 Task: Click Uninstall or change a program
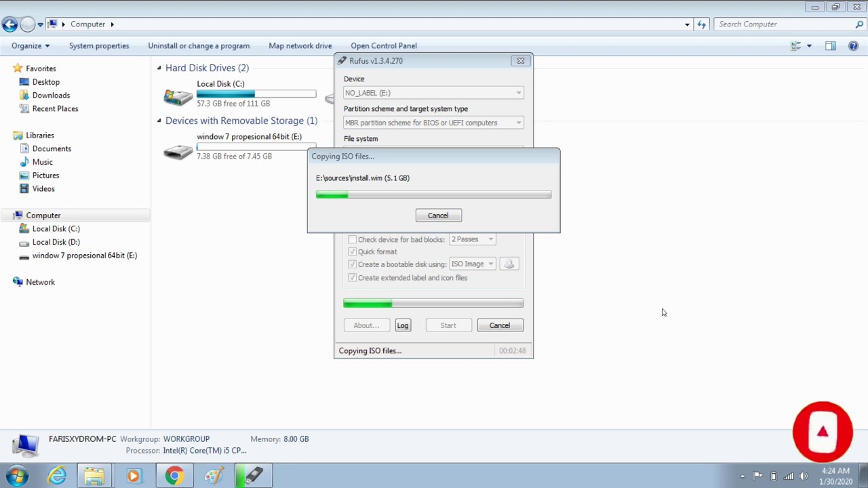[199, 45]
